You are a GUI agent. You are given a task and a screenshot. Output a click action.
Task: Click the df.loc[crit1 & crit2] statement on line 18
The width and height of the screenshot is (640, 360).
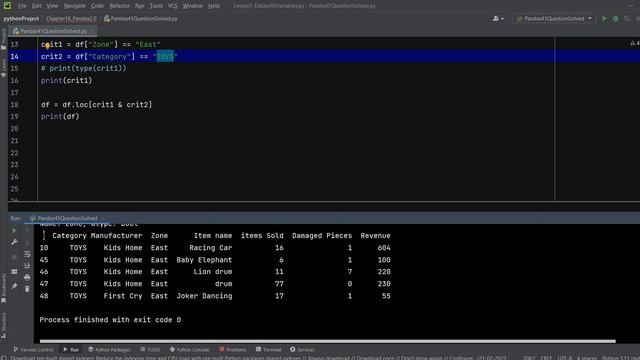point(96,104)
